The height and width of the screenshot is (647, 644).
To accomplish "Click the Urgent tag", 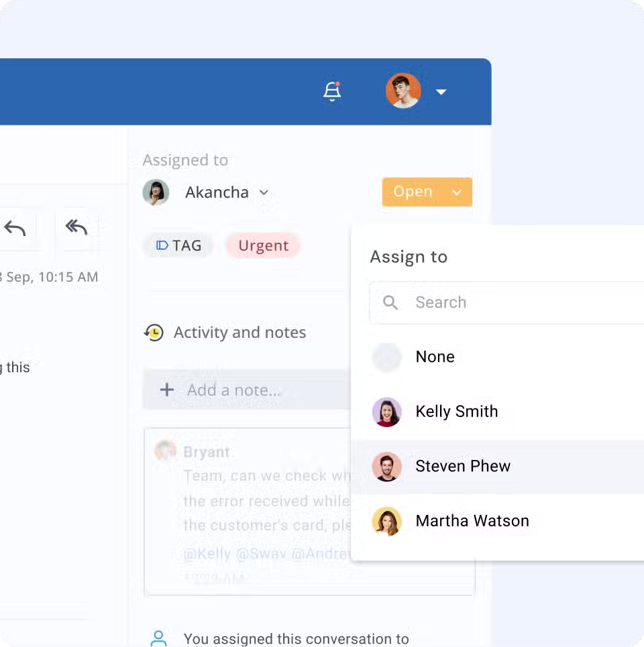I will (263, 245).
